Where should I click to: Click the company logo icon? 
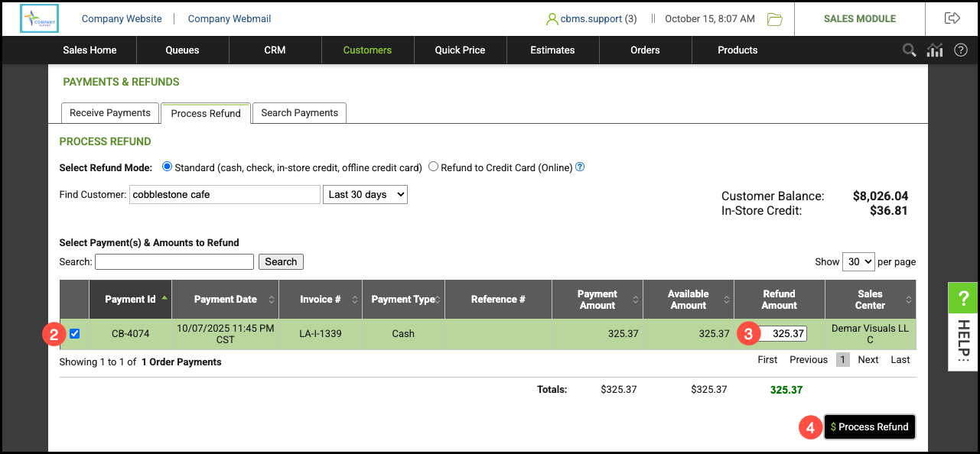(39, 18)
